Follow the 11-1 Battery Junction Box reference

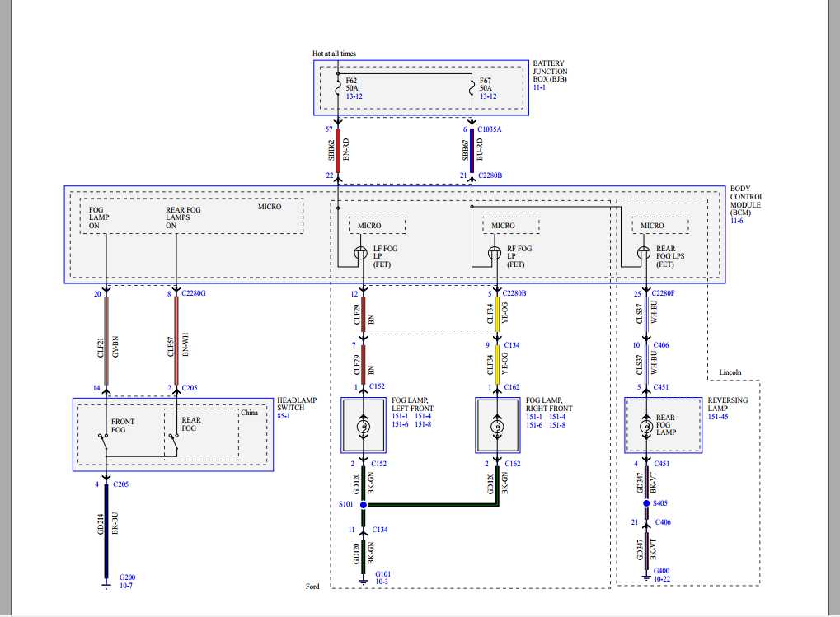539,87
